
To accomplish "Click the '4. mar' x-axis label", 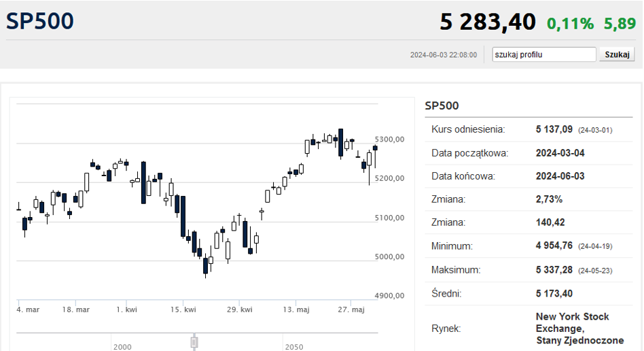I will coord(28,310).
